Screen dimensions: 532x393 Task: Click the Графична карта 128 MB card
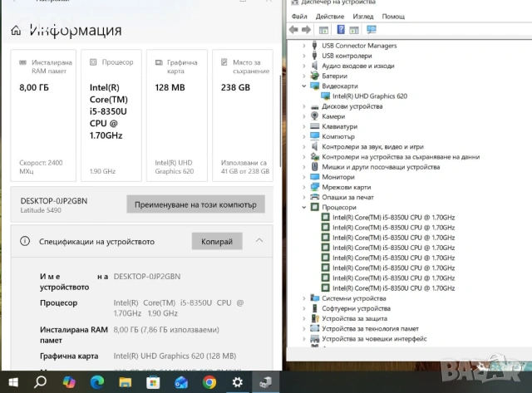[177, 115]
